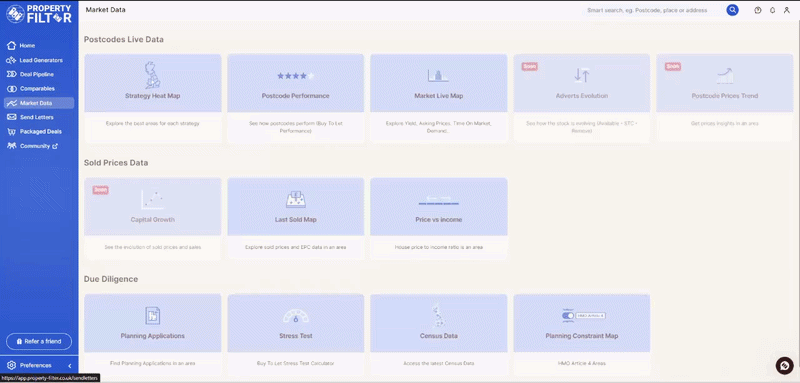Click the Packaged Deals basket icon
The width and height of the screenshot is (800, 383).
(x=12, y=132)
